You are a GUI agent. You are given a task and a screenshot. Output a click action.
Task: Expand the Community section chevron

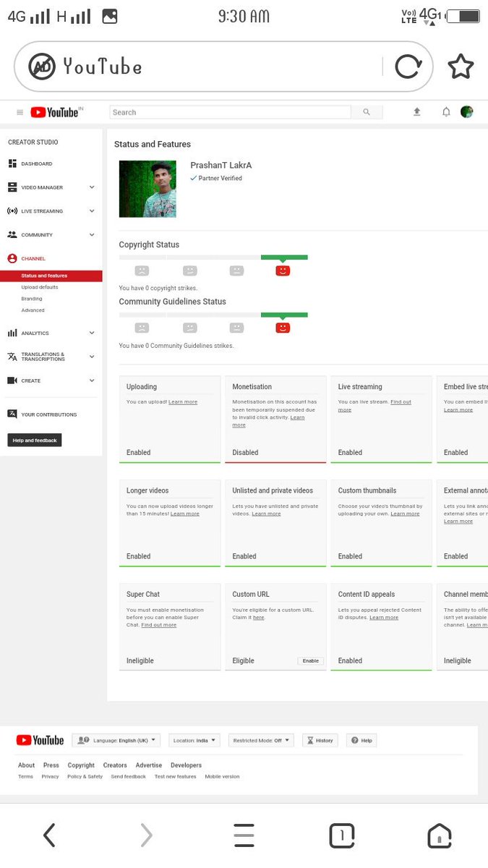(92, 235)
